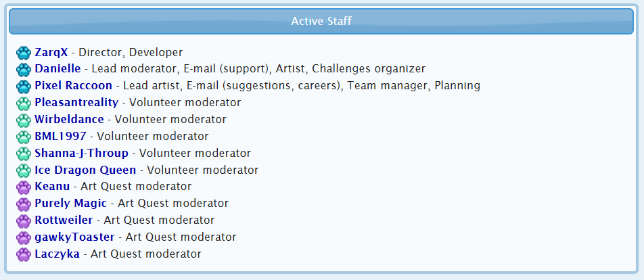Open ZarqX's profile link
Image resolution: width=644 pixels, height=280 pixels.
51,53
